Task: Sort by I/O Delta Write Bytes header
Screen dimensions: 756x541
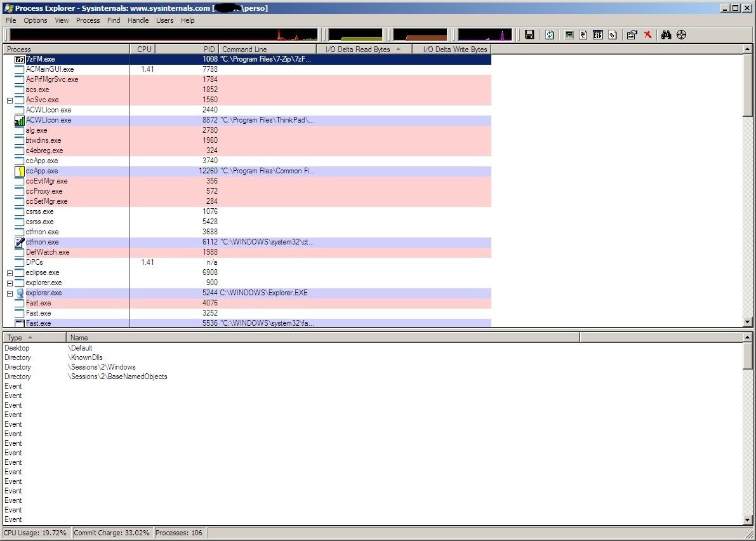Action: (452, 49)
